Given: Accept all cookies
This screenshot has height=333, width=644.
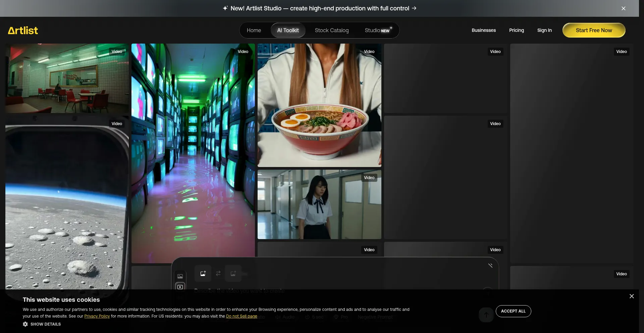Looking at the screenshot, I should coord(513,311).
